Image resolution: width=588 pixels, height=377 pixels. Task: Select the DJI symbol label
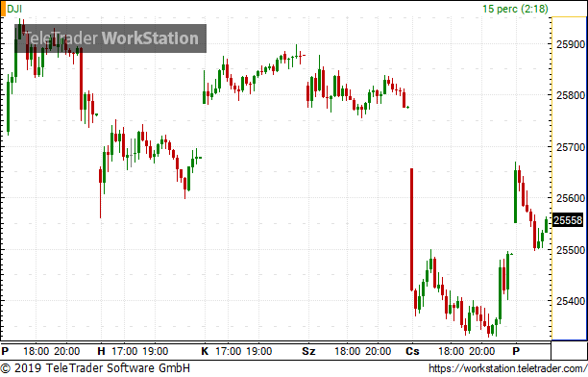(x=14, y=9)
